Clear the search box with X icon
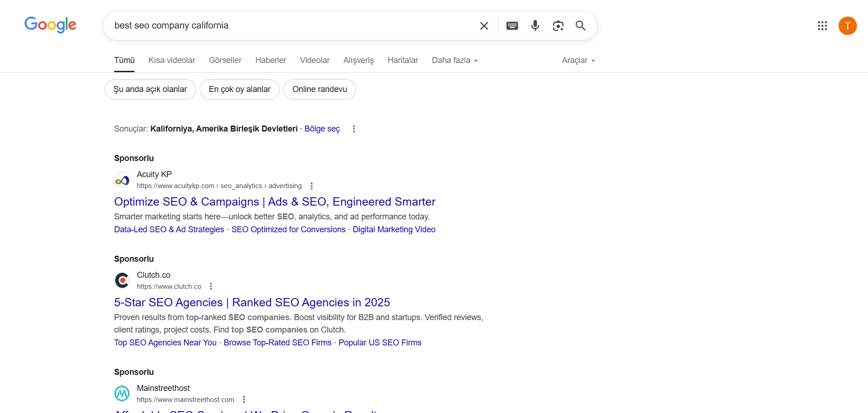 point(484,26)
